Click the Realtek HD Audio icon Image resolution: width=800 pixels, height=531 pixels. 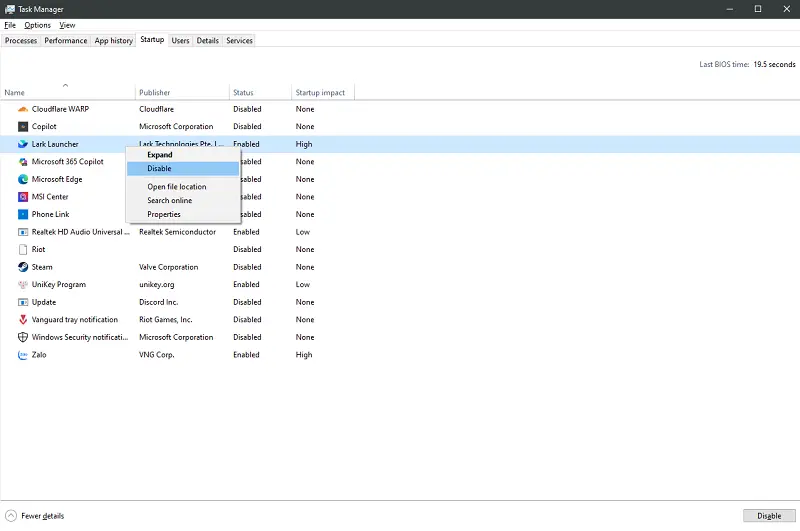coord(23,232)
